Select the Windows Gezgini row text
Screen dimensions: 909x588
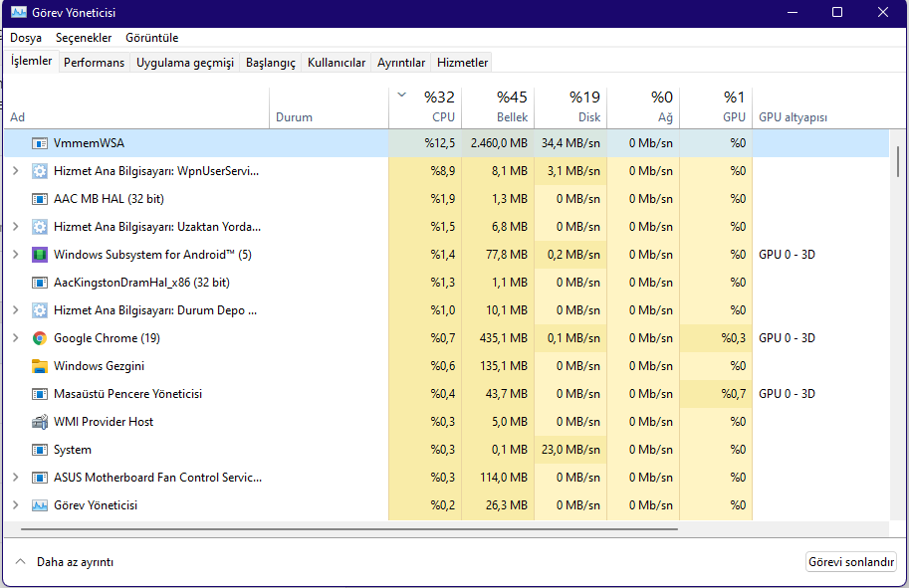[100, 366]
